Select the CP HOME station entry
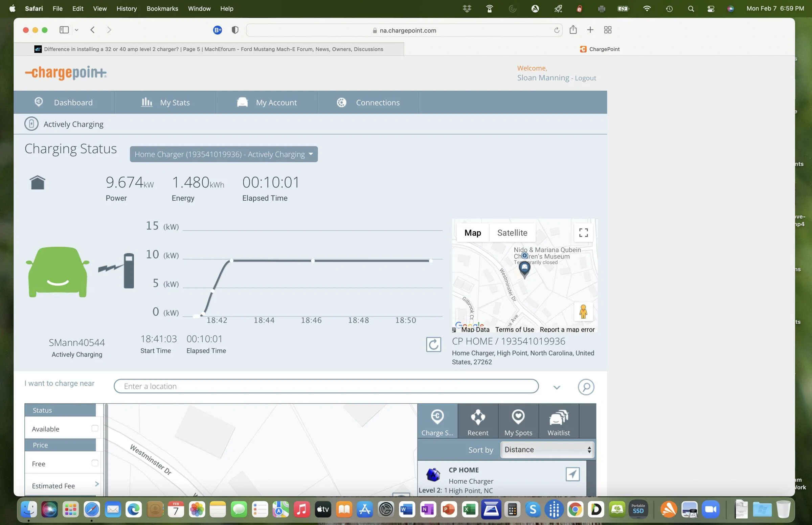 [502, 479]
